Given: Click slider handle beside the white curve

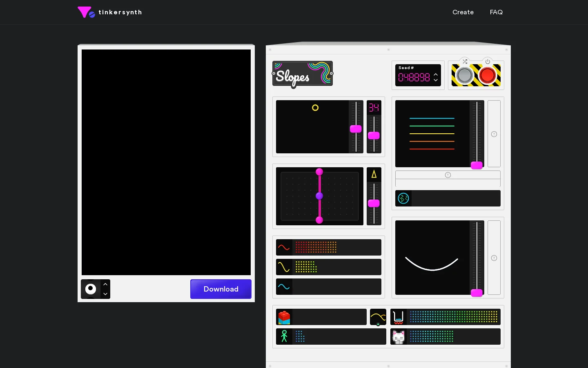Looking at the screenshot, I should 477,293.
